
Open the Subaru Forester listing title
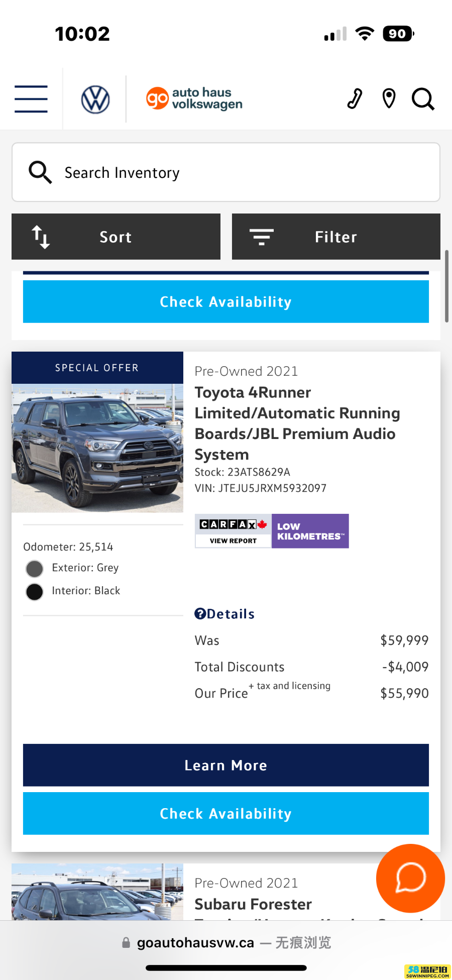[253, 904]
